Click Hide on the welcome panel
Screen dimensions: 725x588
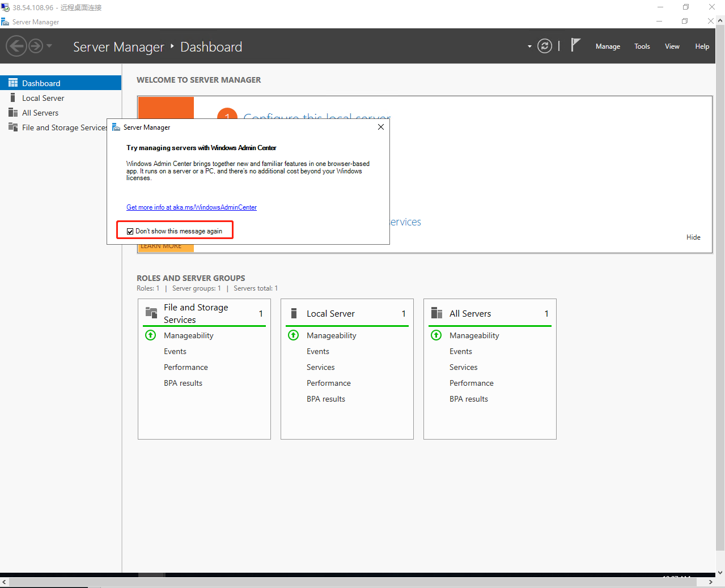[x=693, y=237]
